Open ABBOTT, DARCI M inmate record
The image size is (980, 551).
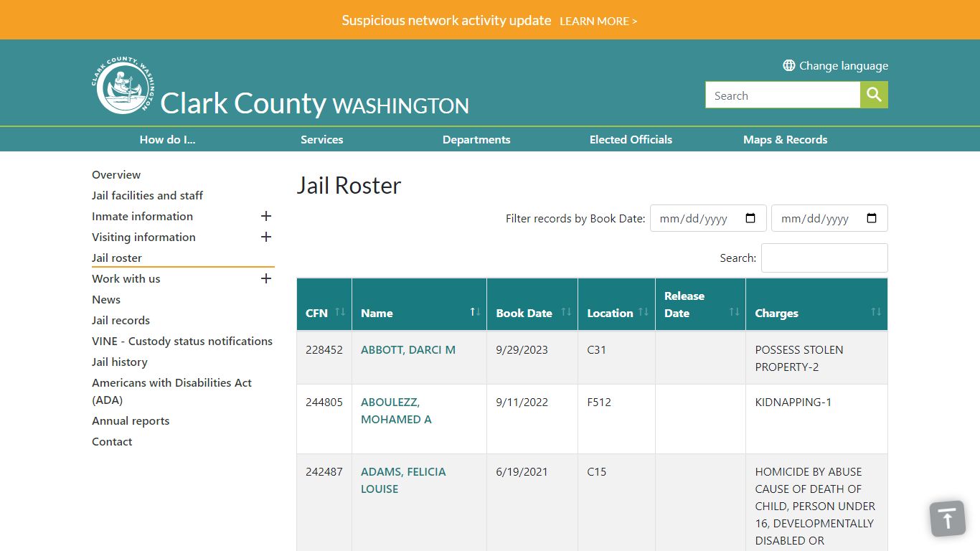(x=407, y=350)
